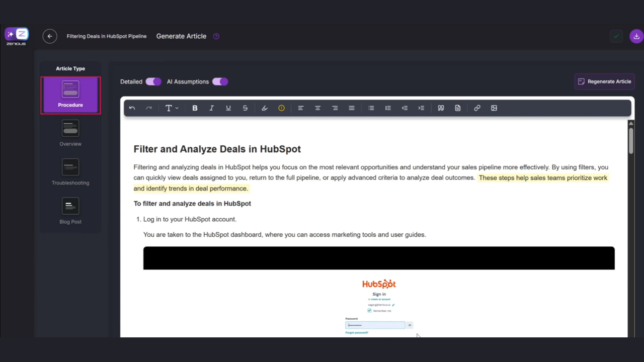Align text left
The height and width of the screenshot is (362, 644).
click(301, 108)
